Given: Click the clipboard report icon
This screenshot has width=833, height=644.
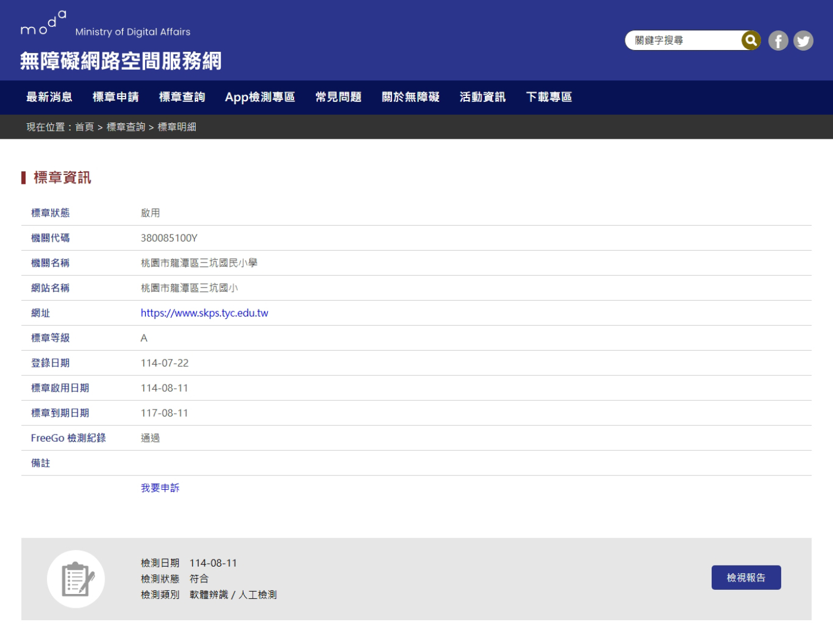Looking at the screenshot, I should [x=76, y=579].
